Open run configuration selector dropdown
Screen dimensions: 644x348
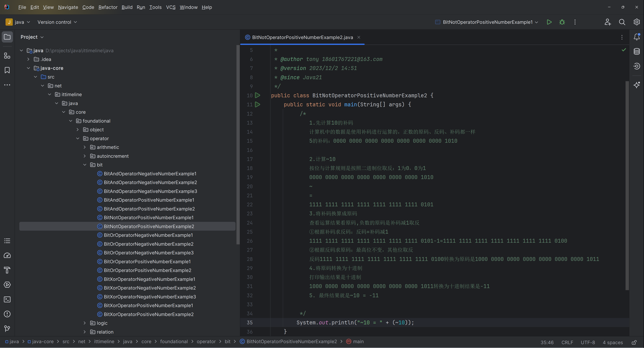tap(486, 22)
